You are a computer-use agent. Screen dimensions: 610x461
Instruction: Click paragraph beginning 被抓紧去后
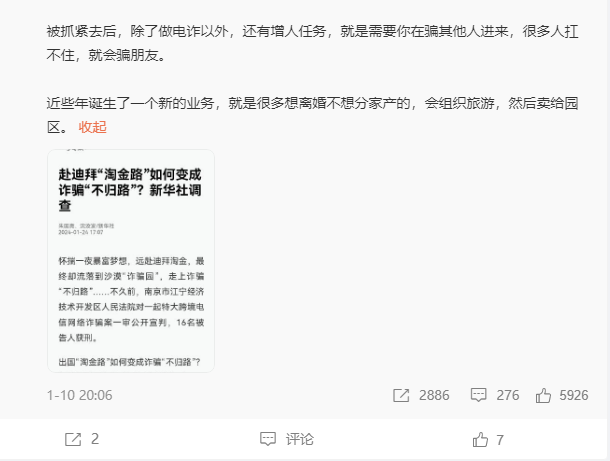coord(312,43)
